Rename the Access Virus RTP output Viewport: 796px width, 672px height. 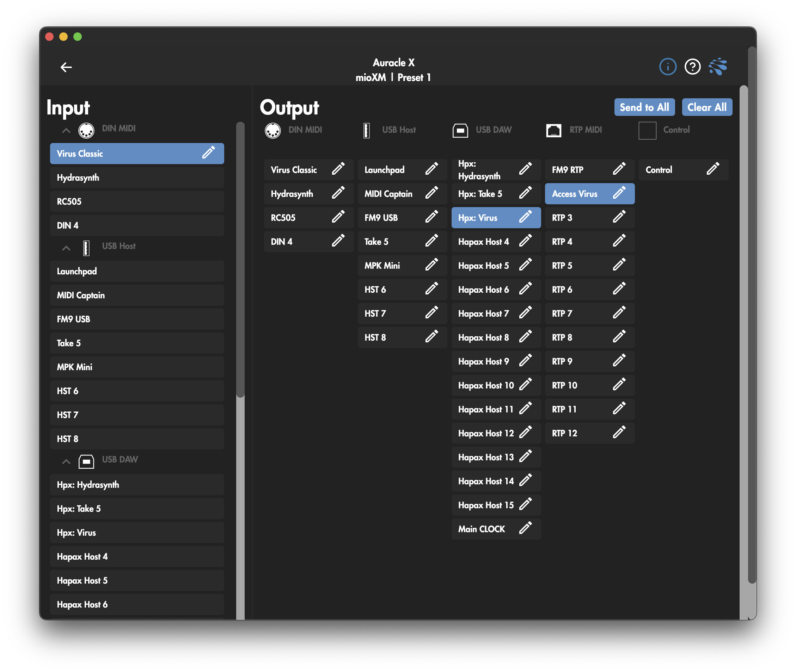619,193
